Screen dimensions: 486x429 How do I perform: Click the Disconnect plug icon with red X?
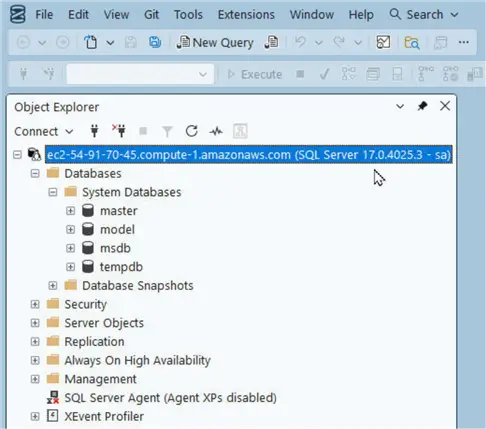[119, 131]
